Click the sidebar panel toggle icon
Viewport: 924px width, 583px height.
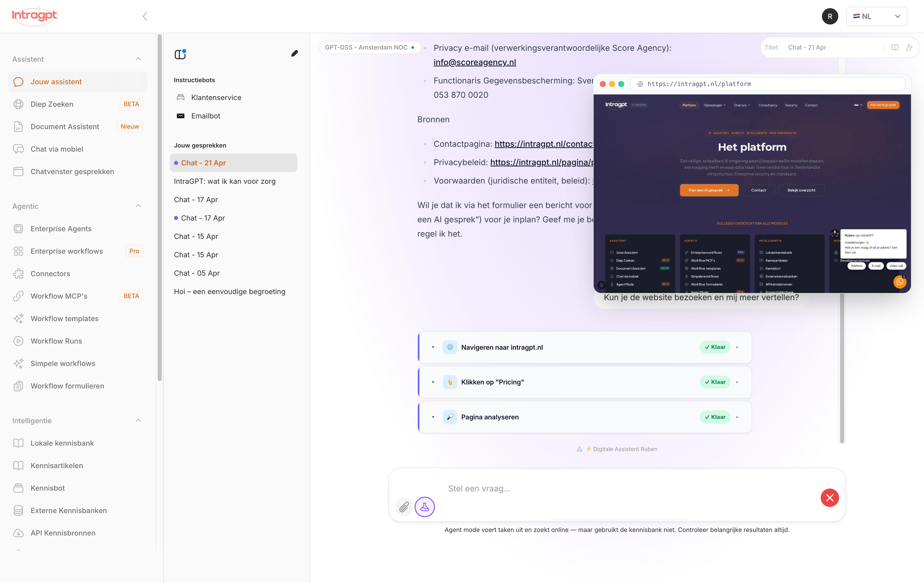click(x=180, y=54)
